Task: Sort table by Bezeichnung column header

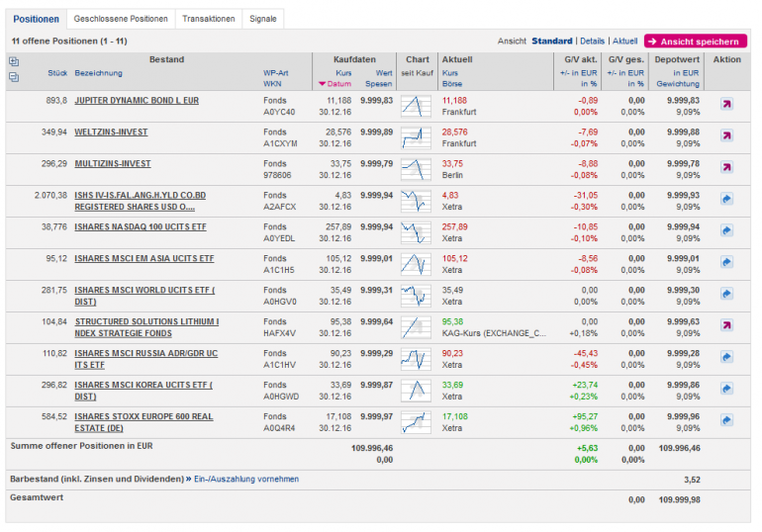Action: [98, 73]
